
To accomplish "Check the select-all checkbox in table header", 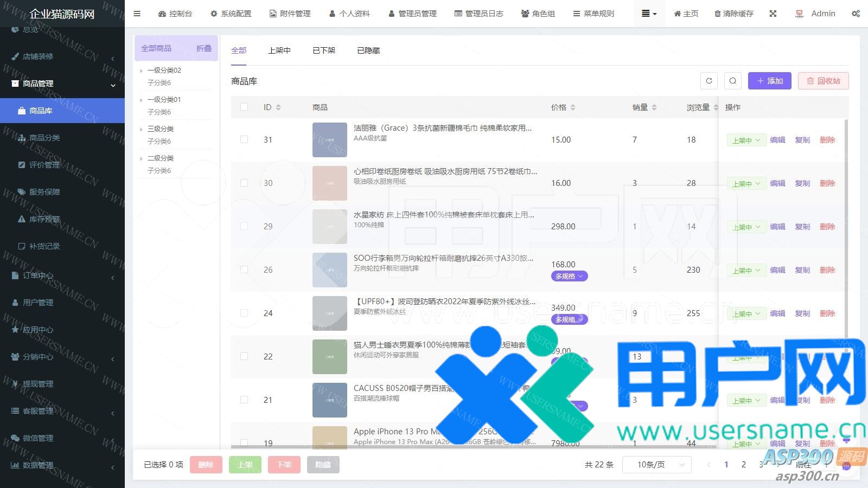I will point(244,107).
